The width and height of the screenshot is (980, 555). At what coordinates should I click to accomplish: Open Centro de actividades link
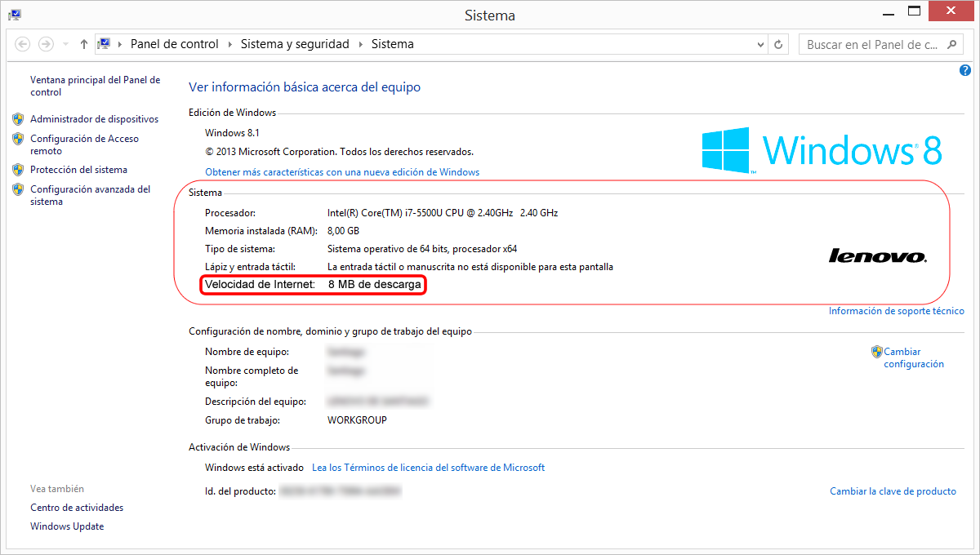click(77, 508)
